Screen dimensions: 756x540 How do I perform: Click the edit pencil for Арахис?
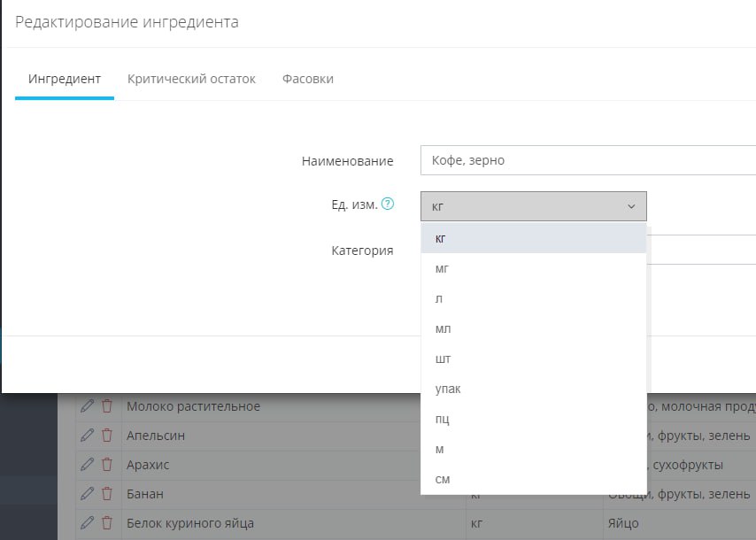pos(87,464)
